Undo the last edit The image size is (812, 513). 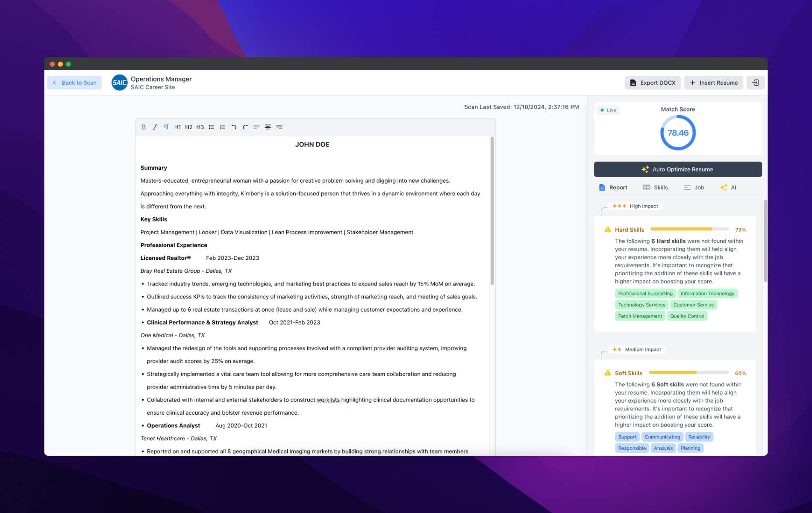(x=234, y=127)
